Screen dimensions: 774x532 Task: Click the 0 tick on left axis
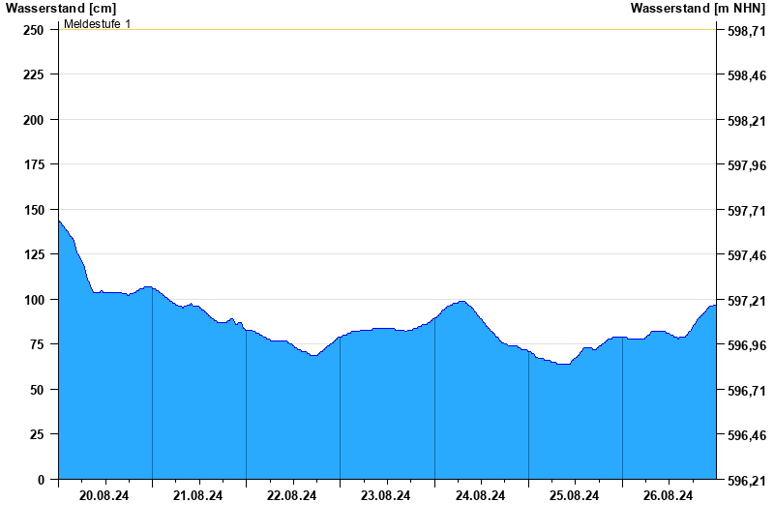click(41, 480)
